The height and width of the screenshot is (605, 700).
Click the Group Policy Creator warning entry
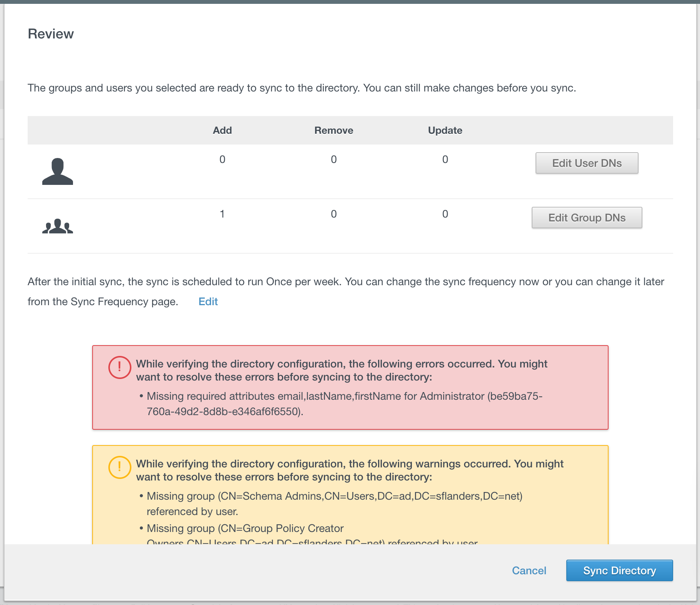[245, 529]
